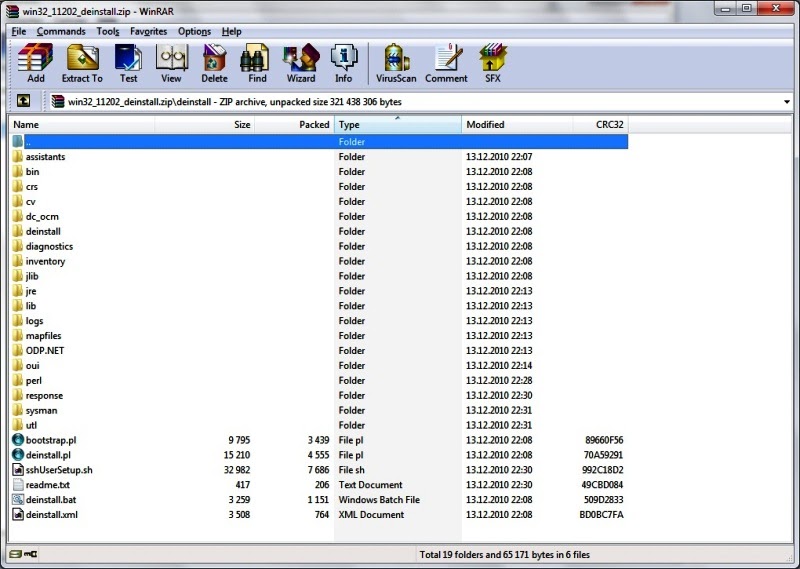800x569 pixels.
Task: Sort by the Name column header
Action: (82, 125)
